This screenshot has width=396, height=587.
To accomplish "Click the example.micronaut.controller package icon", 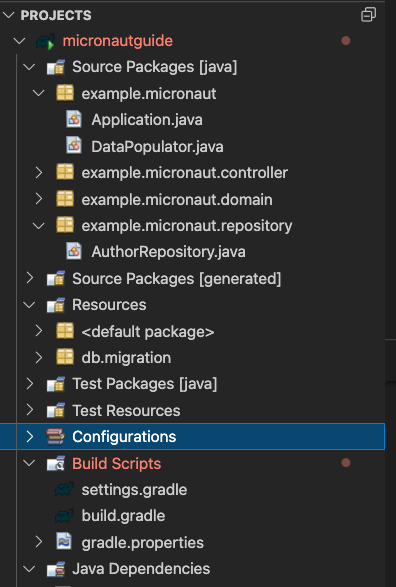I will coord(65,172).
